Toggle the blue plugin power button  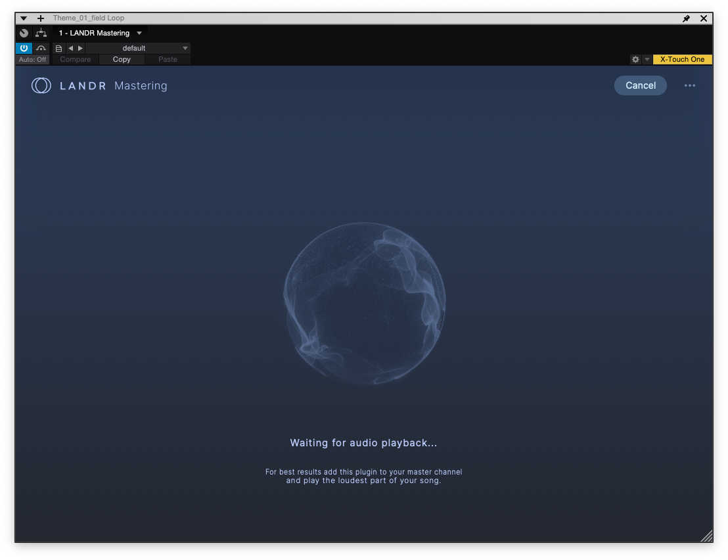[x=24, y=48]
